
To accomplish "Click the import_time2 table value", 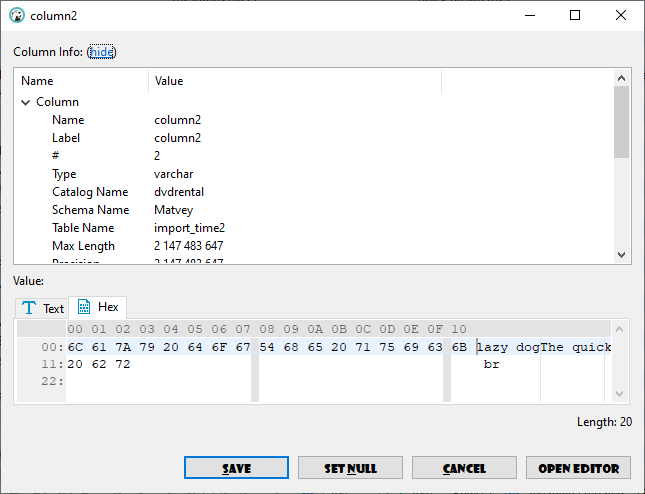I will [x=189, y=228].
